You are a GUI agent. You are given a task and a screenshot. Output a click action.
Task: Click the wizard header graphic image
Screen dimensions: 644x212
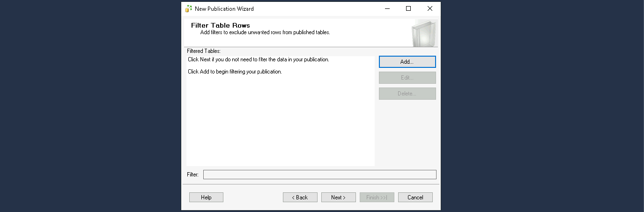click(x=424, y=33)
